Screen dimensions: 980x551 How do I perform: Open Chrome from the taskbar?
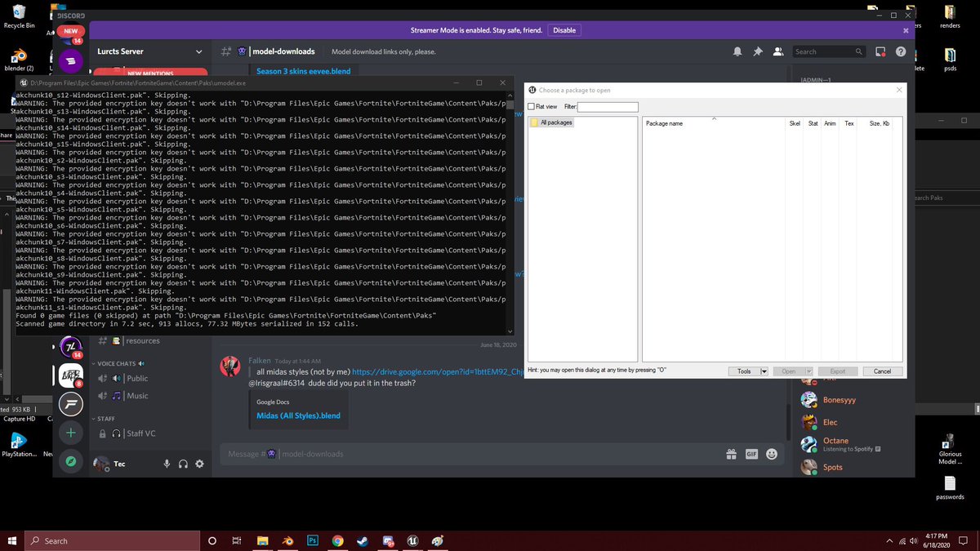coord(337,540)
